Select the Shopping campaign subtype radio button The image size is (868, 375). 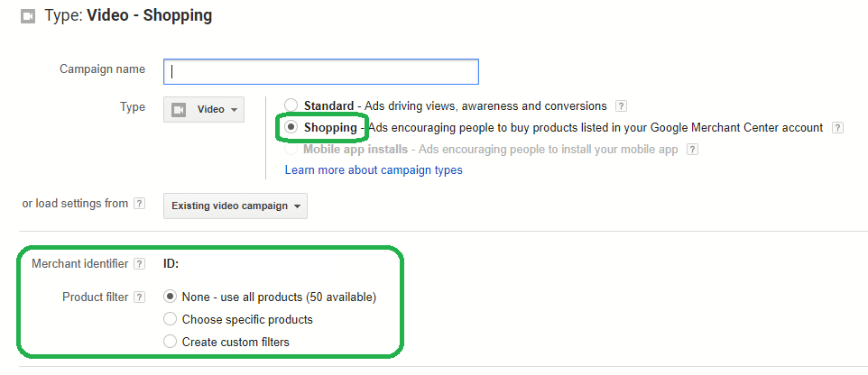[x=291, y=128]
